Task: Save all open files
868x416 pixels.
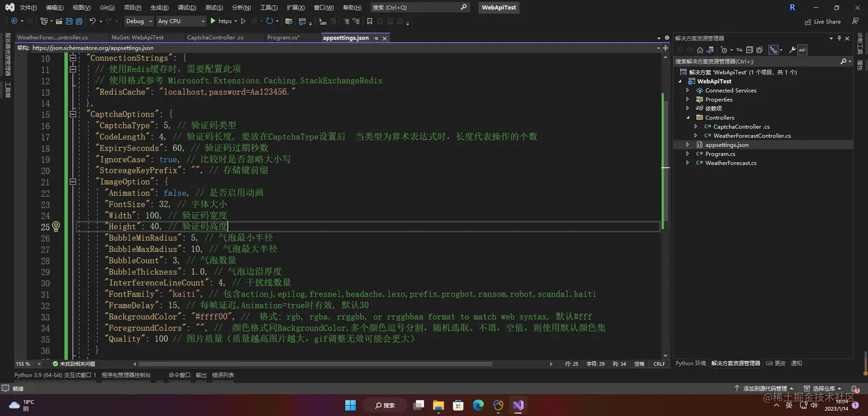Action: coord(79,21)
